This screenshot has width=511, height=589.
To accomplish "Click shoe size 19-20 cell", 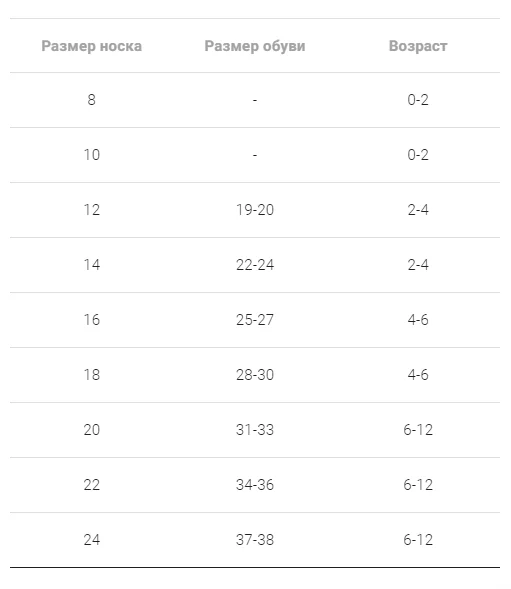I will click(x=255, y=210).
